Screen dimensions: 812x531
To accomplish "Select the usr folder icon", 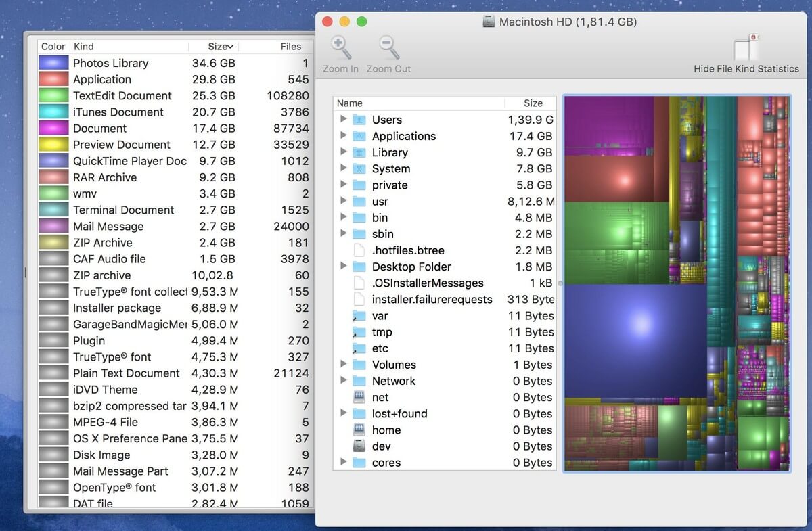I will pyautogui.click(x=359, y=201).
